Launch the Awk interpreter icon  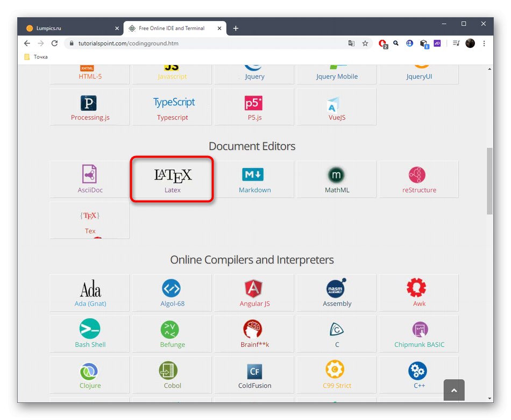(x=416, y=287)
